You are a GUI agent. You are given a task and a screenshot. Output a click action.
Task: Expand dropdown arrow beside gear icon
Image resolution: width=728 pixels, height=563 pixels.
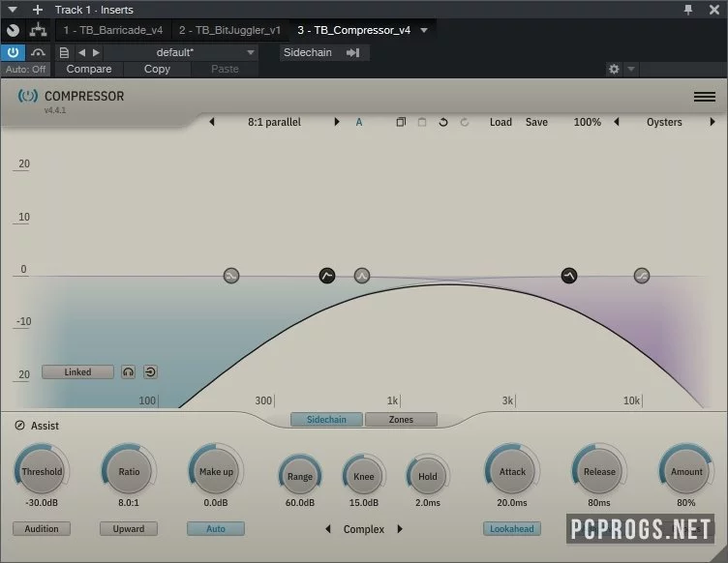[631, 69]
